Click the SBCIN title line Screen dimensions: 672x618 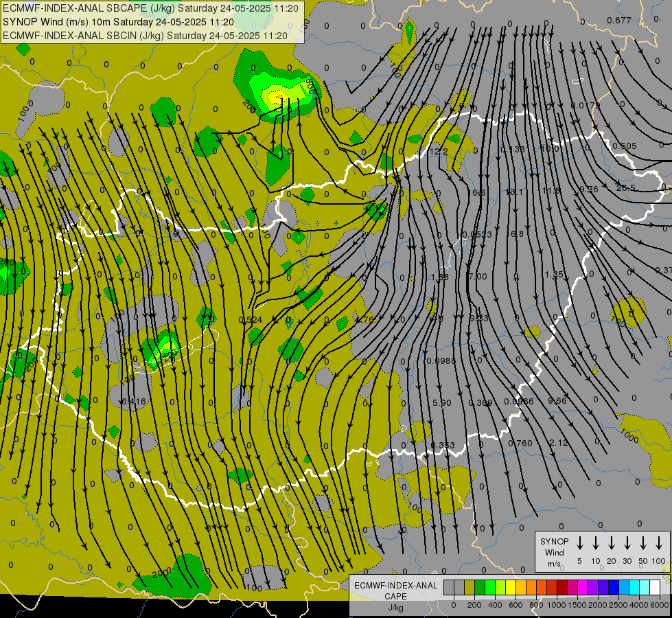point(145,36)
